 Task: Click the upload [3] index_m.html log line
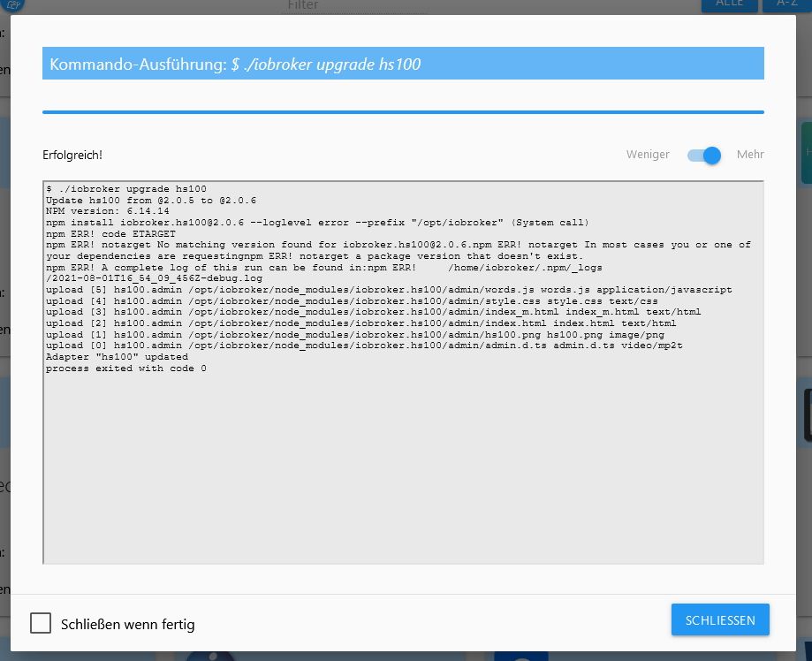pos(374,312)
